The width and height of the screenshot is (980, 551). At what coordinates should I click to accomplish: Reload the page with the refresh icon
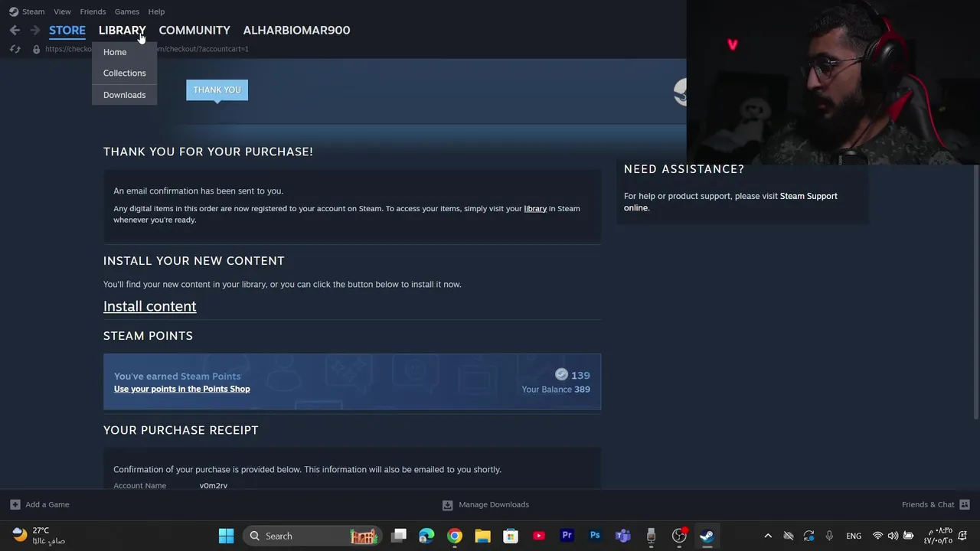click(x=15, y=49)
